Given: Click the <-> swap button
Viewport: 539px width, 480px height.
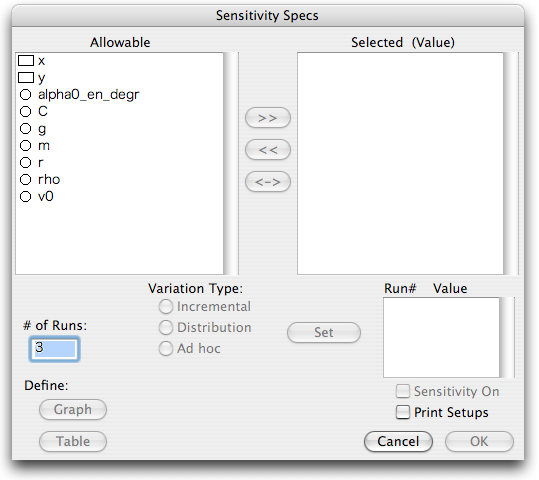Looking at the screenshot, I should (268, 182).
